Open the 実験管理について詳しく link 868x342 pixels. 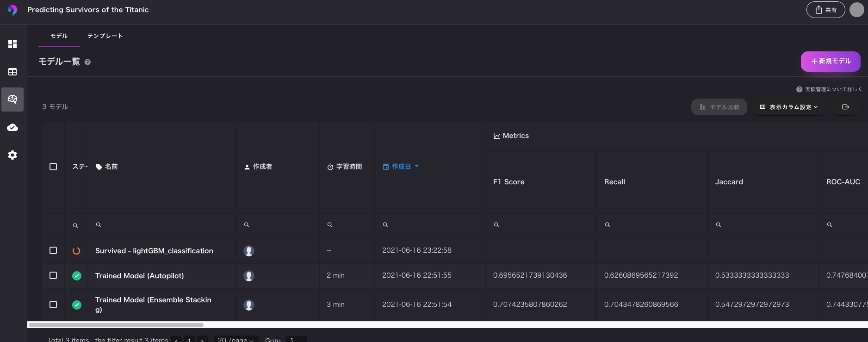(x=829, y=89)
